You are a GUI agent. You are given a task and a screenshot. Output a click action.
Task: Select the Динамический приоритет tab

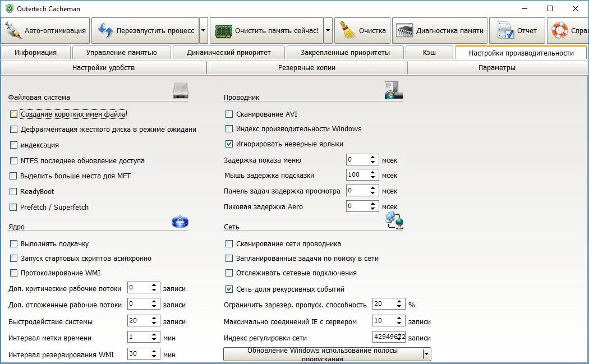click(x=229, y=53)
